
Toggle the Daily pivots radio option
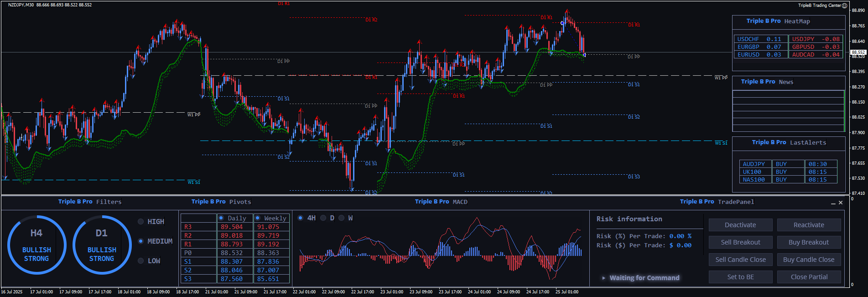pyautogui.click(x=221, y=218)
